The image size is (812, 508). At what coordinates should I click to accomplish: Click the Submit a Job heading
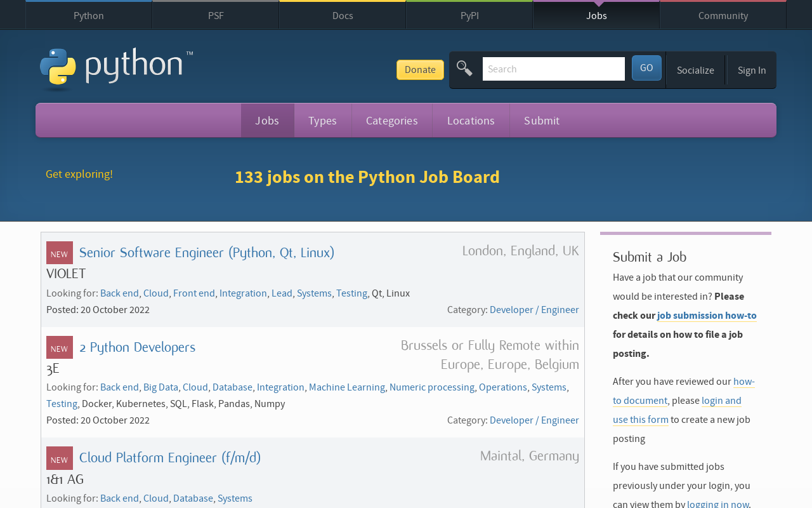[650, 257]
